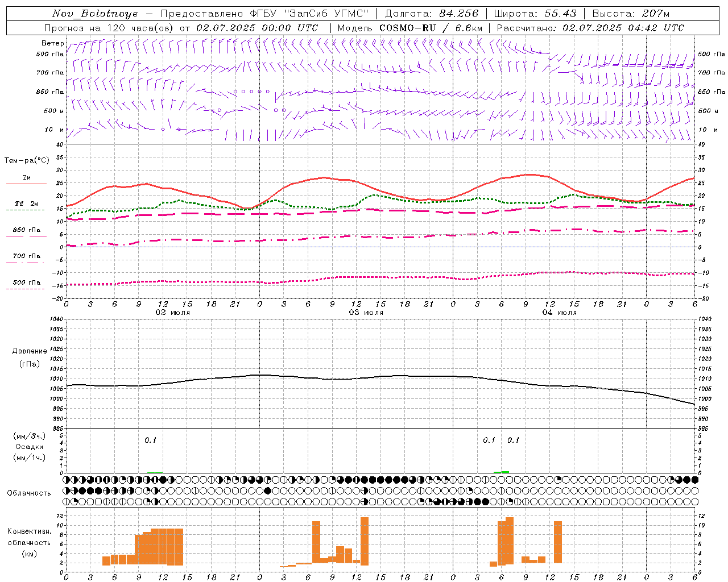The width and height of the screenshot is (728, 582).
Task: Click the provider text ФГБУ "ЗапСиб УГМС"
Action: click(x=309, y=14)
